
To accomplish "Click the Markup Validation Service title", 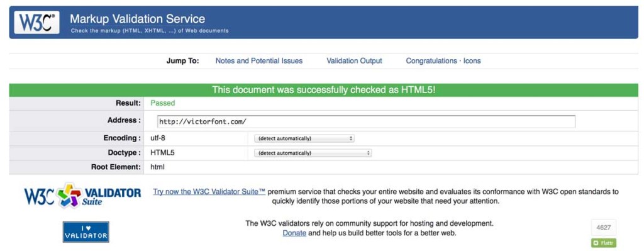I will [x=137, y=18].
